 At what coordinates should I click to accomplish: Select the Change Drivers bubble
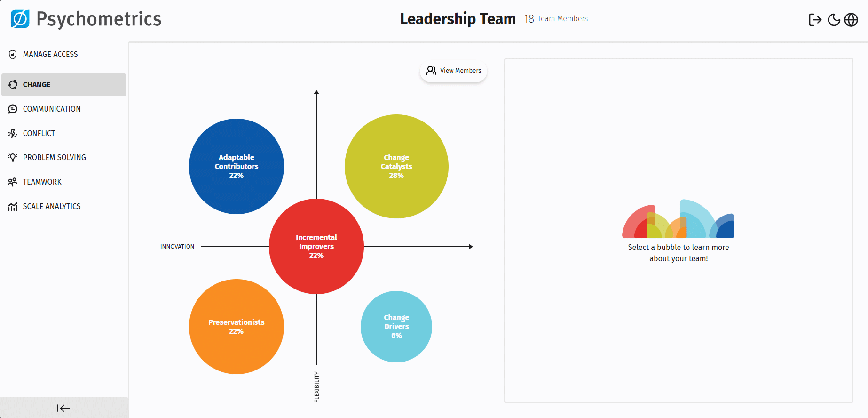(396, 327)
